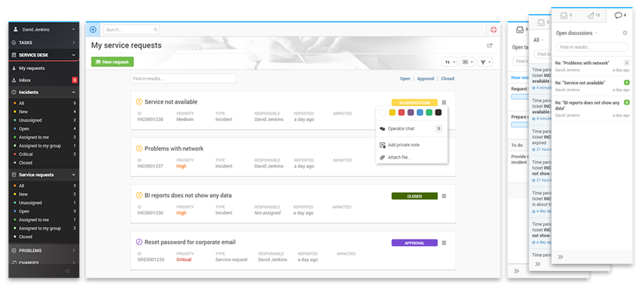Click the Inbox tray icon in sidebar

point(14,80)
